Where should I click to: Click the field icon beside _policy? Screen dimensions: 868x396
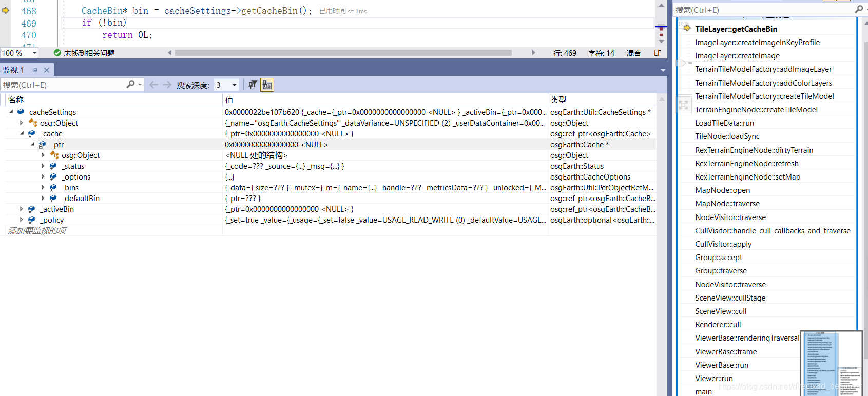pos(32,220)
